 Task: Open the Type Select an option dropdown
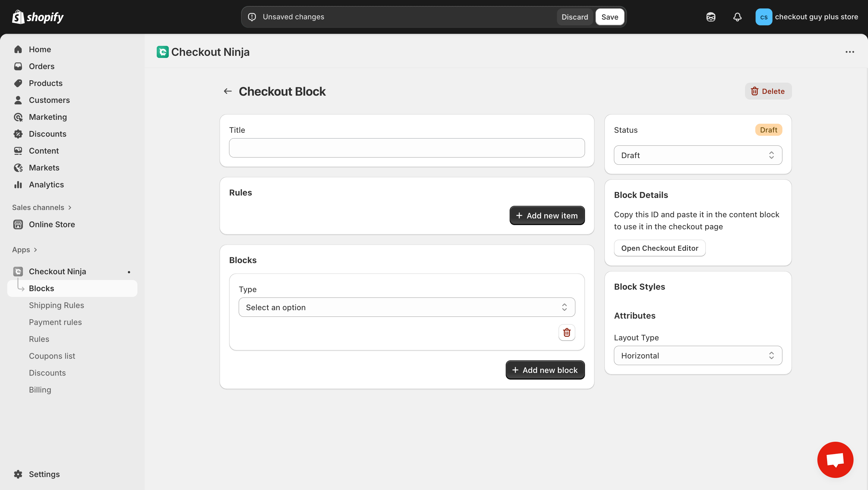406,307
